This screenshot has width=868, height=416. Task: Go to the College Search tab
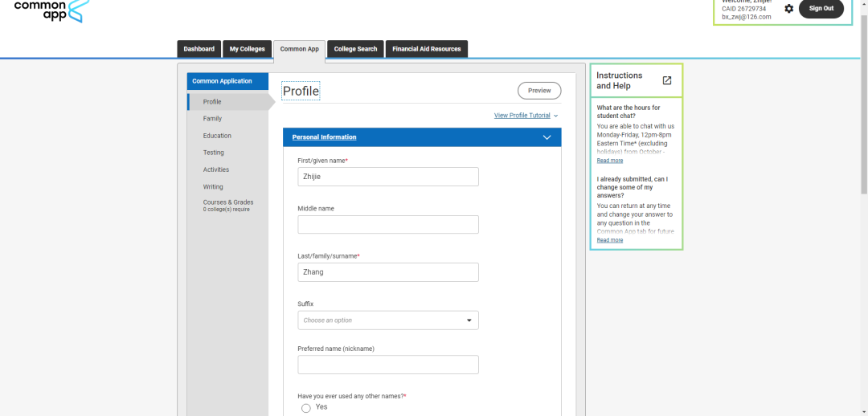[x=355, y=49]
